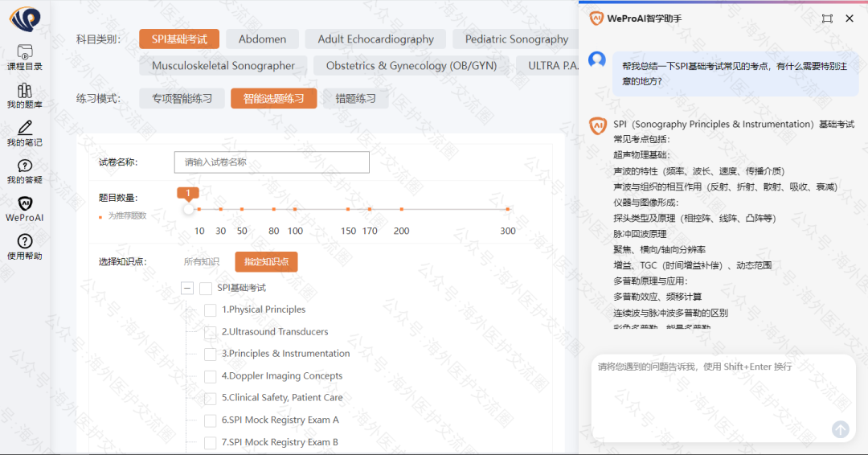Tick the 1.Physical Principles checkbox
This screenshot has width=868, height=455.
pyautogui.click(x=211, y=310)
